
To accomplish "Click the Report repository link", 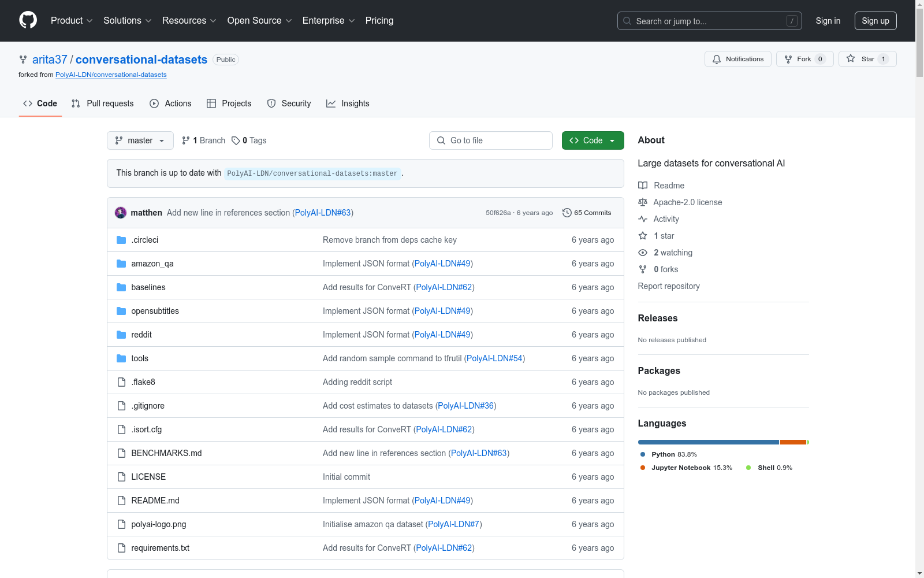I will coord(669,286).
